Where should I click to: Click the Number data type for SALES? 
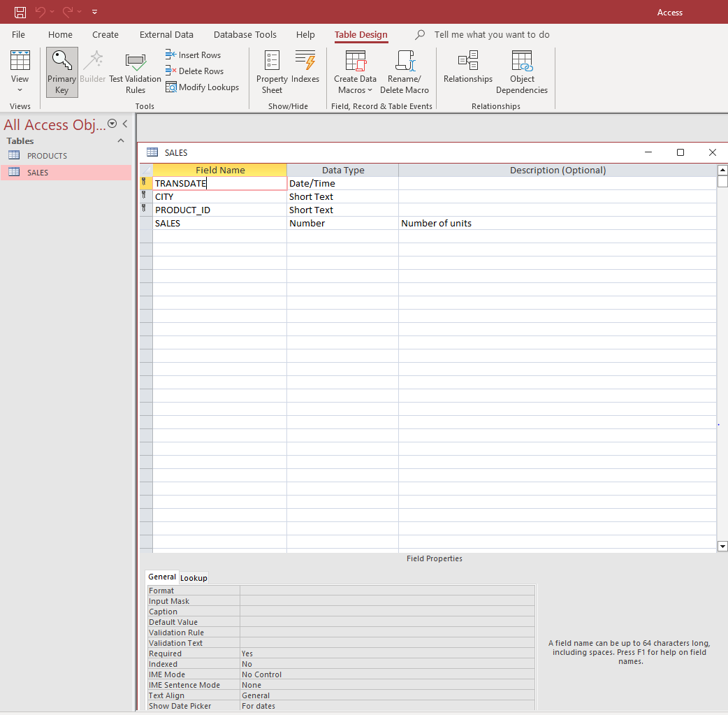(342, 224)
